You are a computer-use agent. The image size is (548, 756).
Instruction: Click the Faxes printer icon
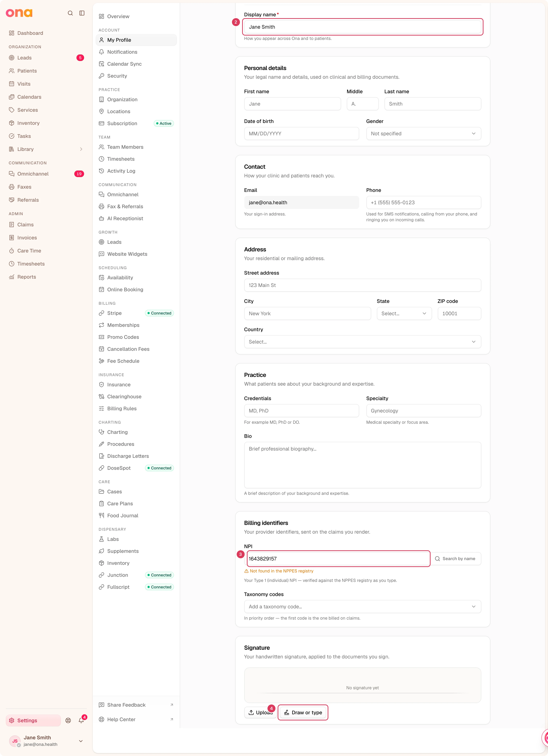pyautogui.click(x=12, y=187)
